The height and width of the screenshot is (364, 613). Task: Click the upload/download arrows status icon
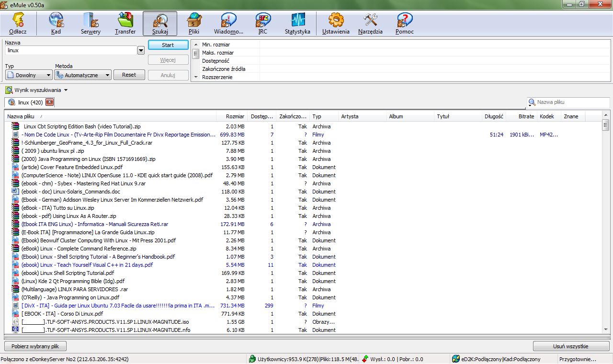pyautogui.click(x=365, y=359)
